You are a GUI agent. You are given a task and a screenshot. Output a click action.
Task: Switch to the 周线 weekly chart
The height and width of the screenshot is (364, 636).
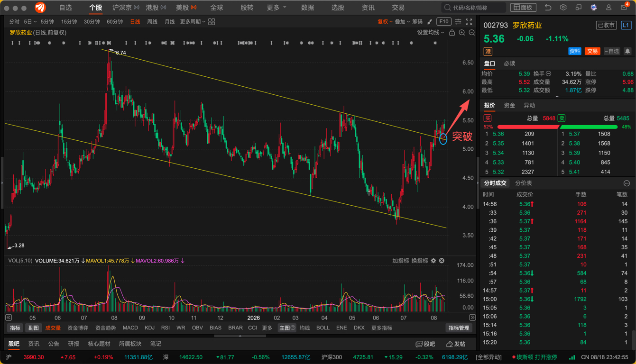pos(152,22)
